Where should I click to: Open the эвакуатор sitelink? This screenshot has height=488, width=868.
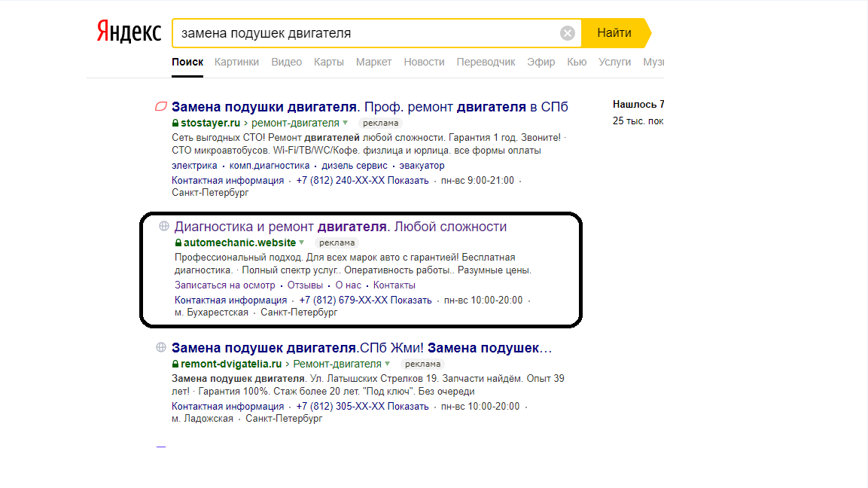click(x=422, y=166)
